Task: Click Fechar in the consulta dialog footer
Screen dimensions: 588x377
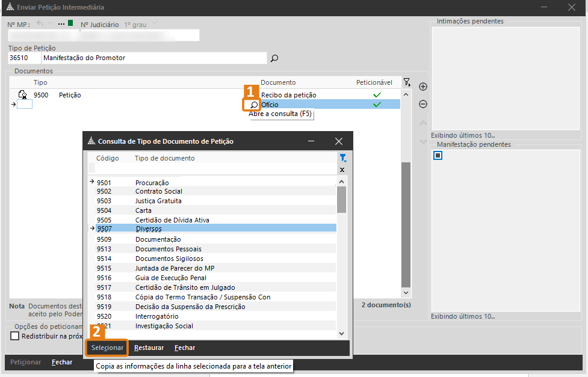Action: [x=184, y=348]
